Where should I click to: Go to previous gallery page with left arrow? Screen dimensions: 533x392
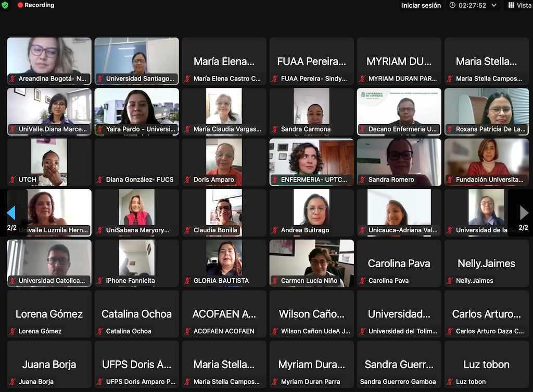pos(11,213)
